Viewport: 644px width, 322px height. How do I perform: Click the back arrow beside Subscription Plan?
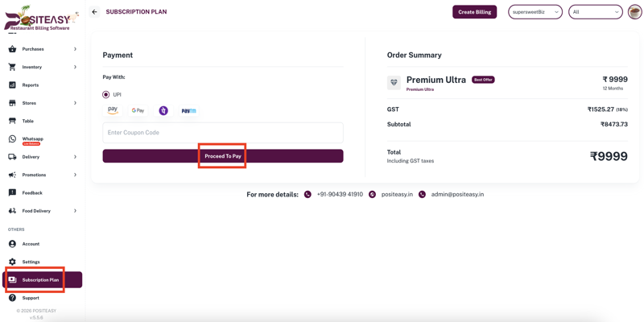pos(94,12)
